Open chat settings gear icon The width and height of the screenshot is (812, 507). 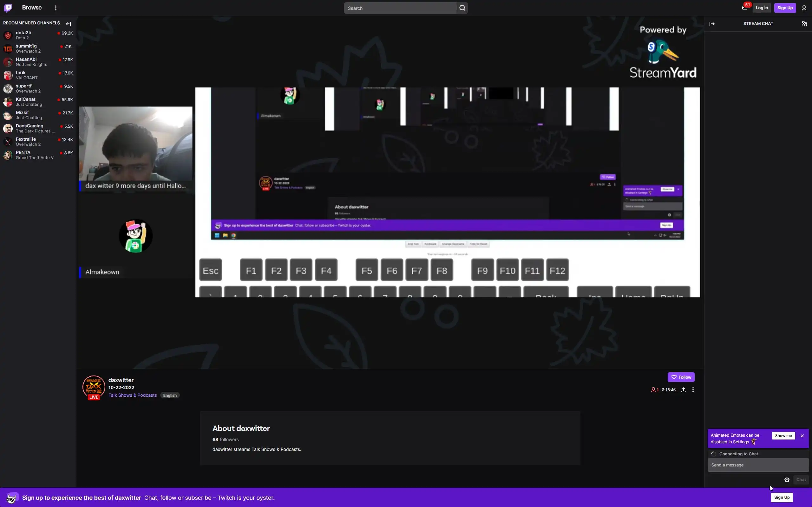(787, 479)
